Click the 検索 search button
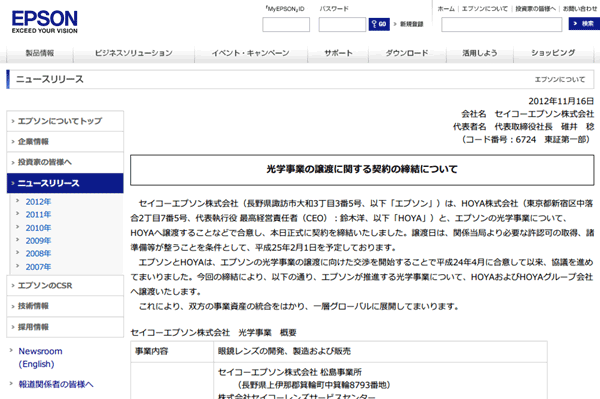This screenshot has width=600, height=399. pyautogui.click(x=584, y=24)
